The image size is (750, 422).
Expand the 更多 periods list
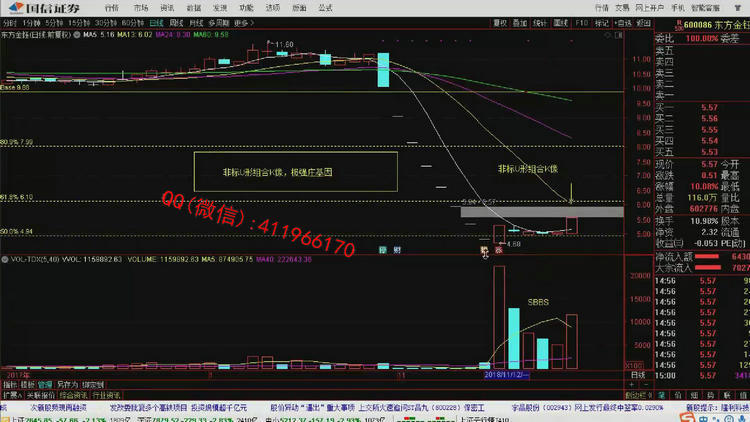243,23
